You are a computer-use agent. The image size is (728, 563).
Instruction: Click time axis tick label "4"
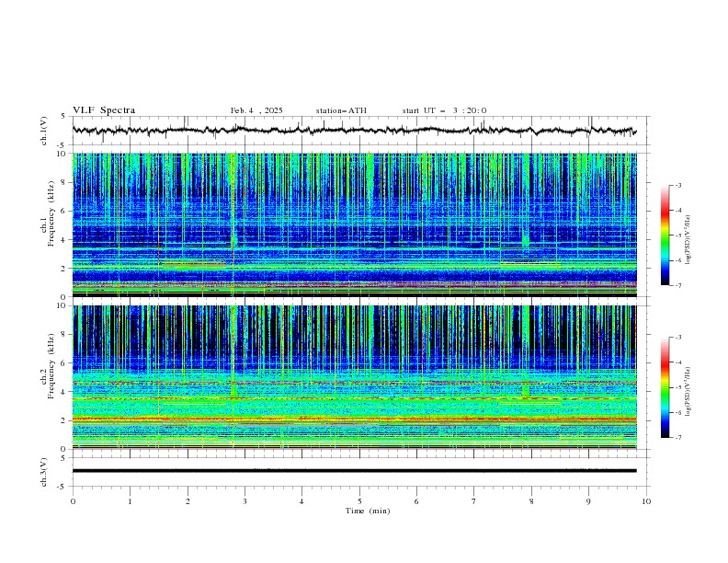pyautogui.click(x=301, y=501)
